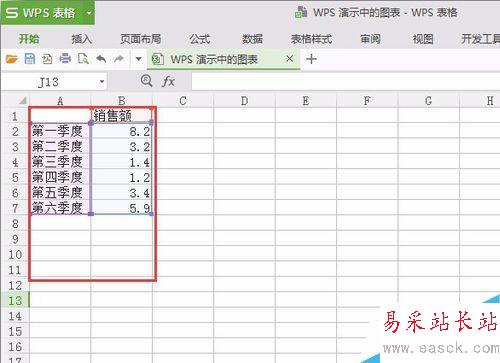This screenshot has width=500, height=363.
Task: Select column B header
Action: 122,101
